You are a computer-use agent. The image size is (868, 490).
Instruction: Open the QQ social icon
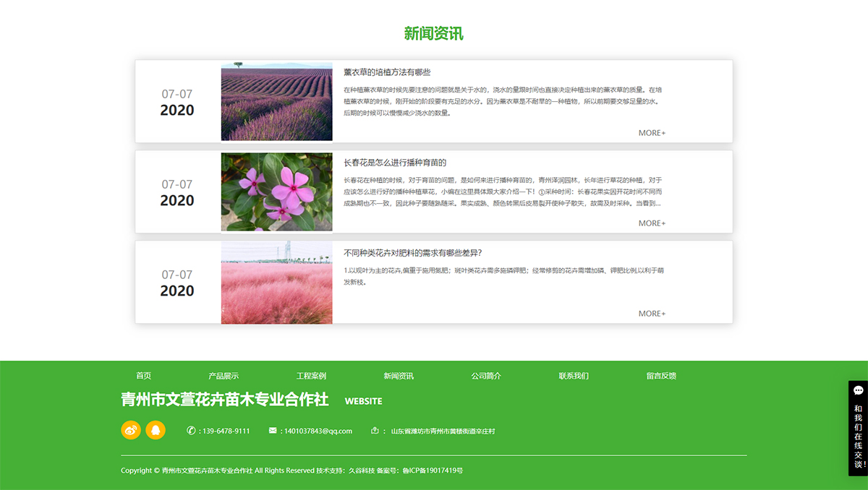[156, 429]
